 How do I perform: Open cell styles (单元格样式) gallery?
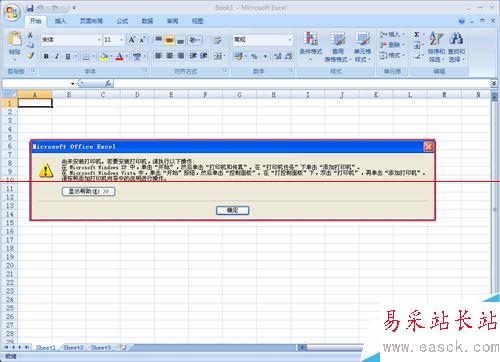click(362, 47)
